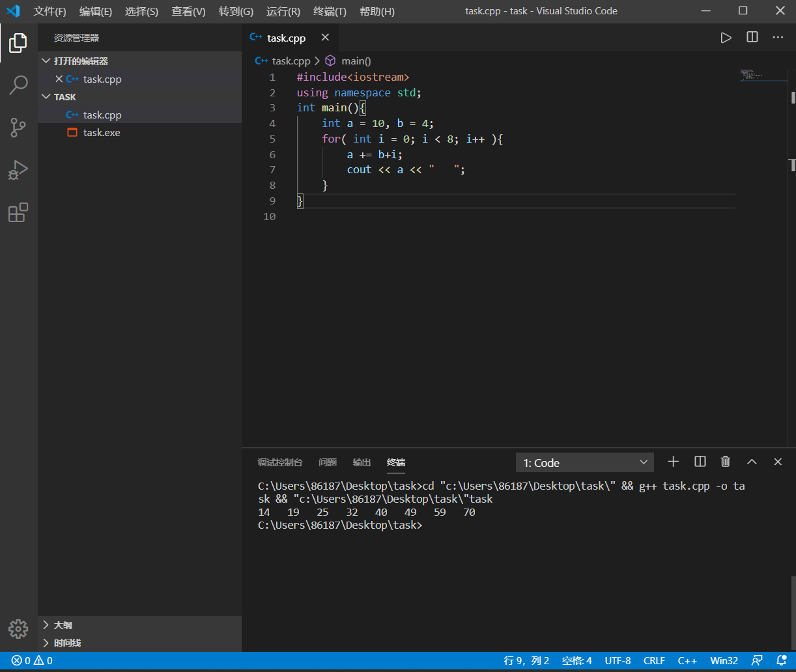Open the 编辑(E) menu

96,12
